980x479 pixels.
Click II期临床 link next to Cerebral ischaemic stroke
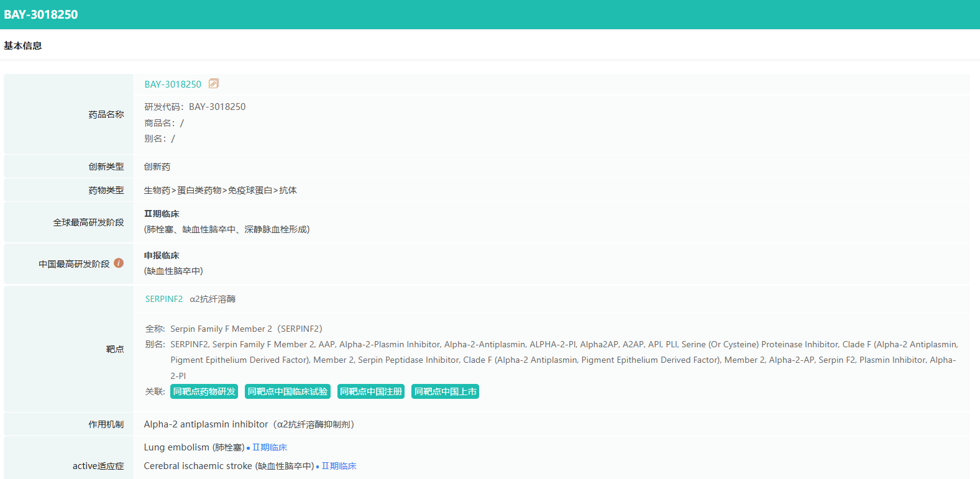click(339, 466)
